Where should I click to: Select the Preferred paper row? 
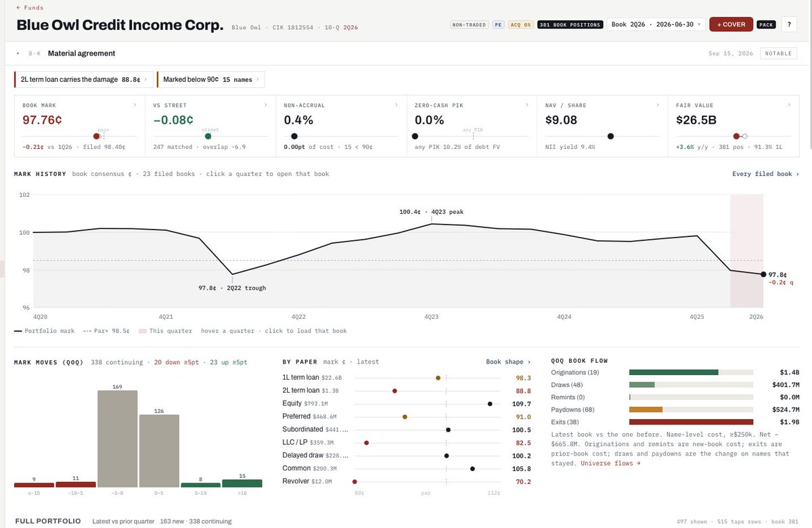pos(407,416)
